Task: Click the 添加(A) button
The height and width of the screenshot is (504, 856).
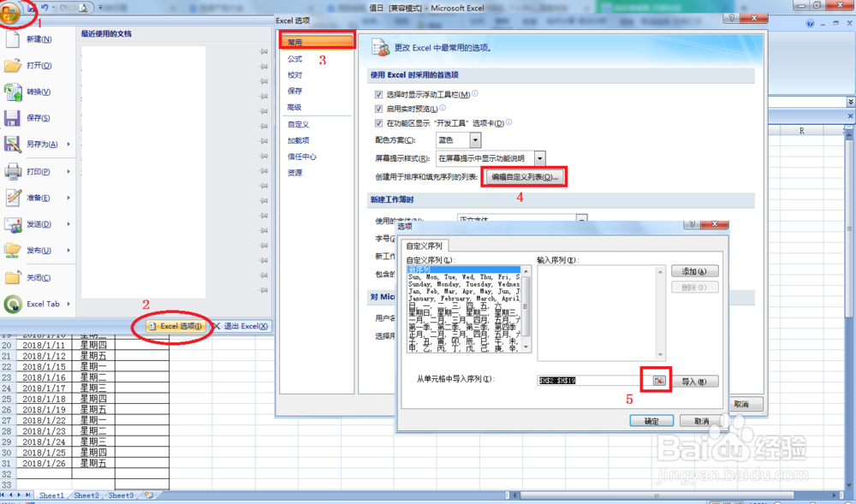Action: coord(694,271)
